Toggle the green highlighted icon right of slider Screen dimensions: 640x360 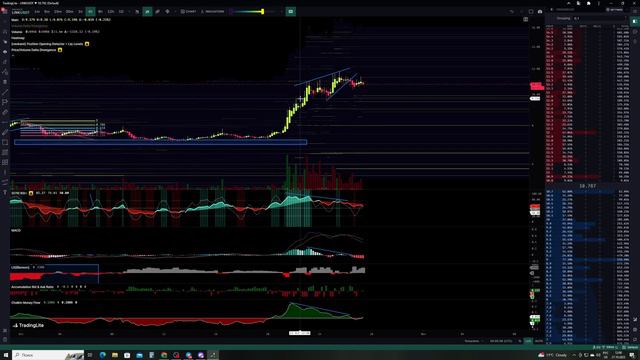tap(291, 11)
